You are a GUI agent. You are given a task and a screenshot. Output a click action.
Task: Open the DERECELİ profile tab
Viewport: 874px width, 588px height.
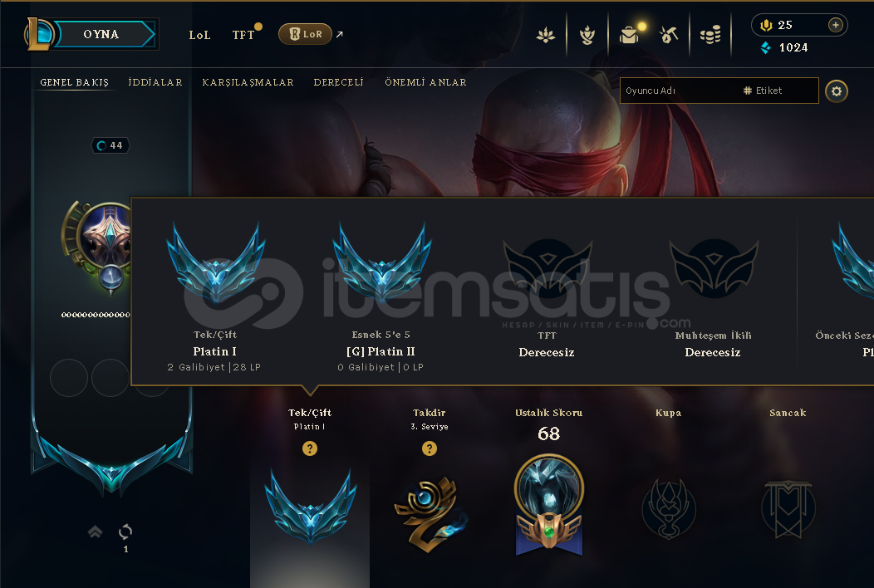pos(338,82)
